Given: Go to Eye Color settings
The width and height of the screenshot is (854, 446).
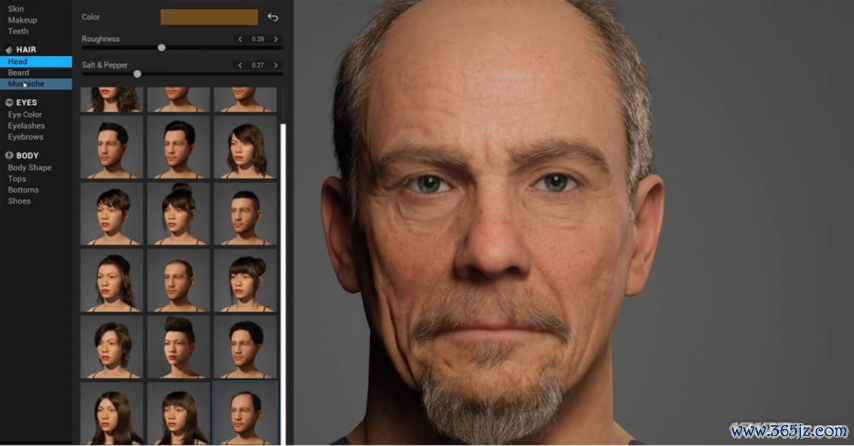Looking at the screenshot, I should click(x=25, y=115).
